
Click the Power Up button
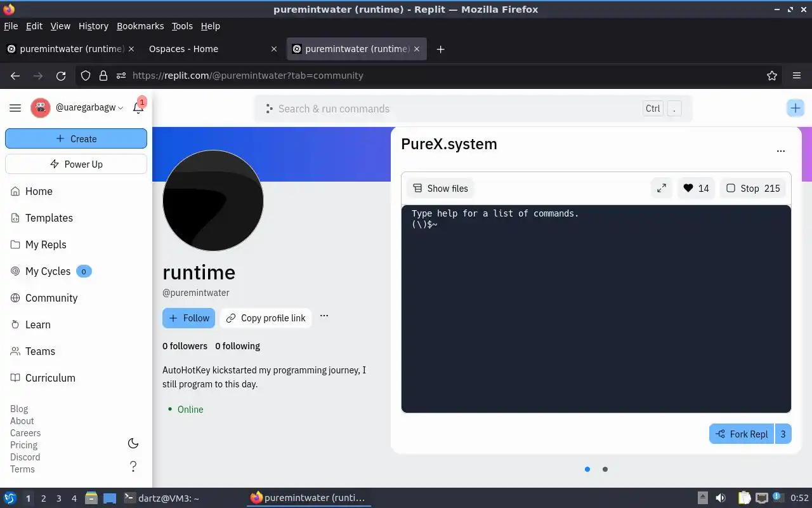click(x=76, y=164)
